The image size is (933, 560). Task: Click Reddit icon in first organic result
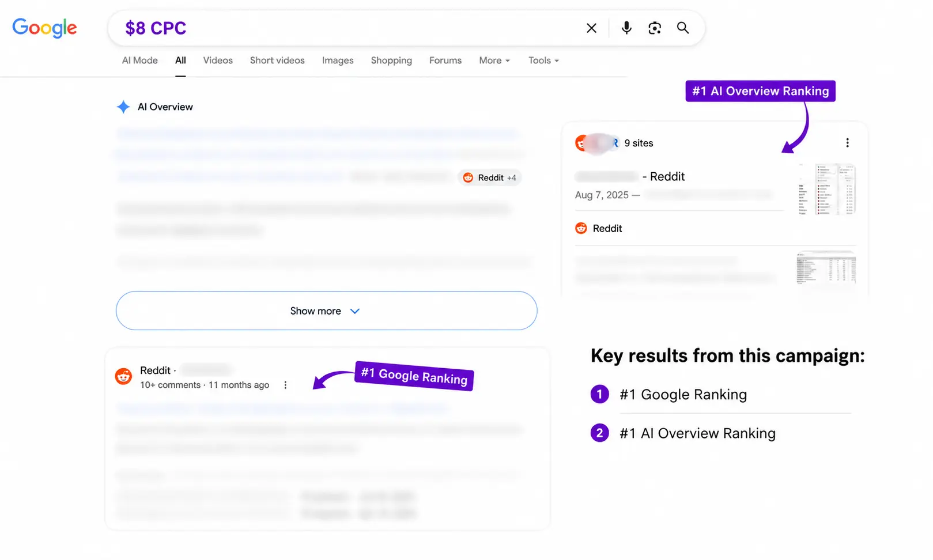pos(123,377)
